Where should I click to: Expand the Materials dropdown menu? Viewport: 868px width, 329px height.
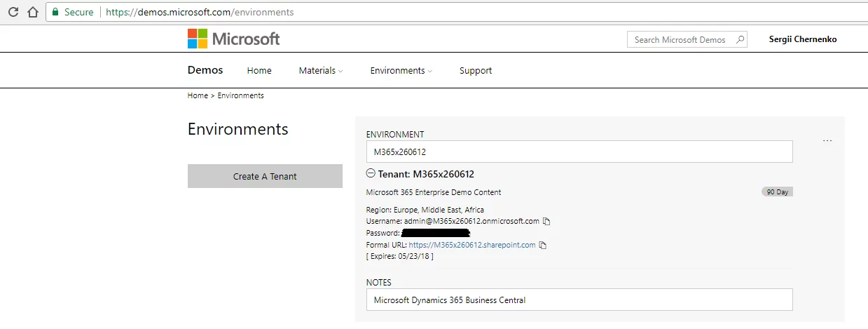point(321,70)
